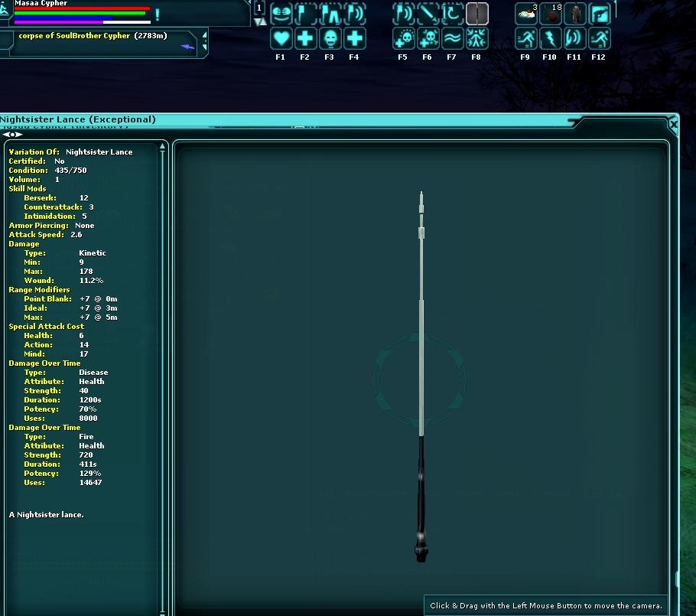Use the face mask ability in F3 slot

pos(330,38)
